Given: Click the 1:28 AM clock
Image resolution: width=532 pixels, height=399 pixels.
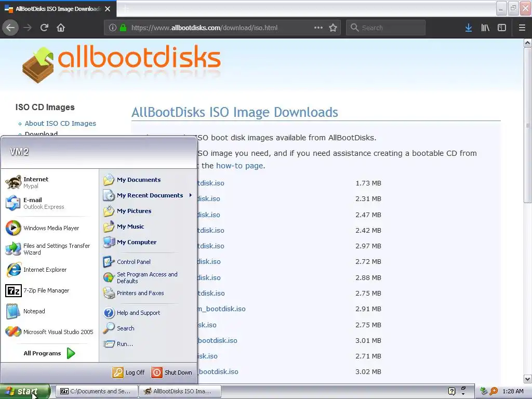Looking at the screenshot, I should (513, 392).
